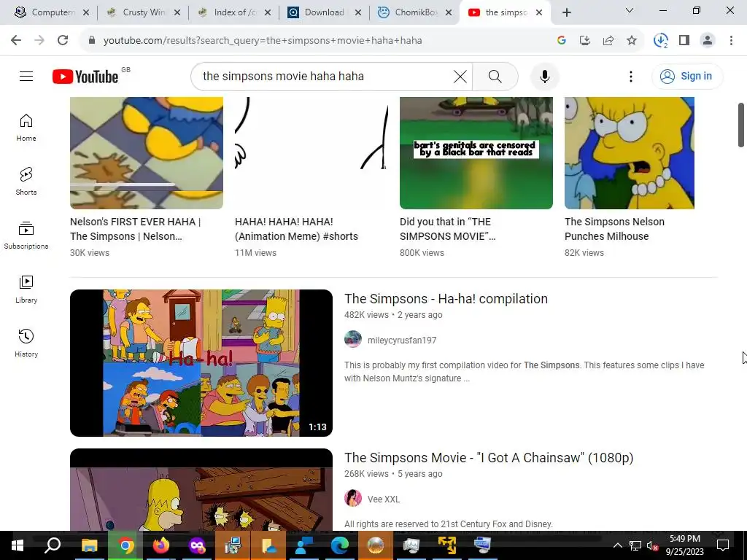Open Shorts in YouTube sidebar
This screenshot has width=747, height=560.
point(26,182)
